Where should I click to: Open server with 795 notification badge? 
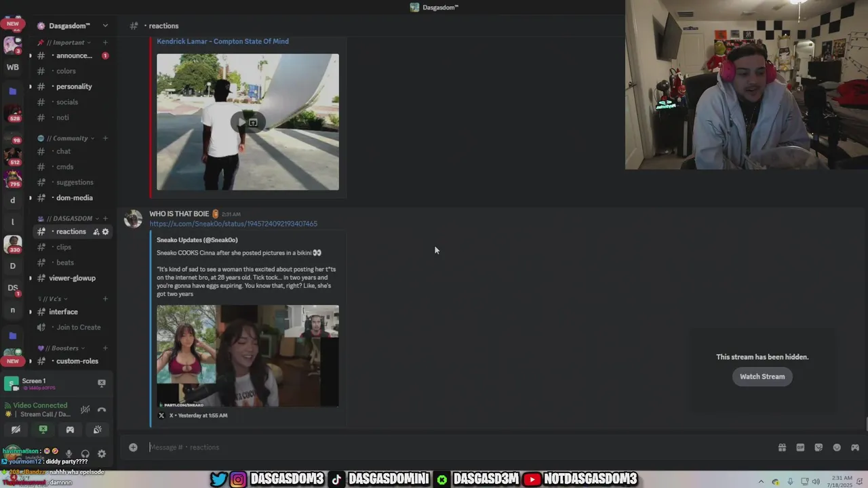pyautogui.click(x=12, y=180)
